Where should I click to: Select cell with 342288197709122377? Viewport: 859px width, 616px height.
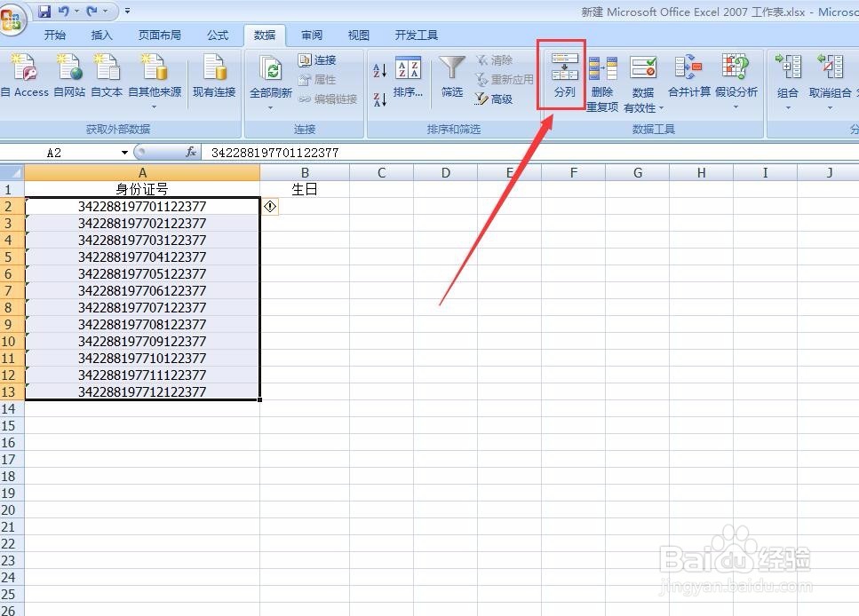142,341
